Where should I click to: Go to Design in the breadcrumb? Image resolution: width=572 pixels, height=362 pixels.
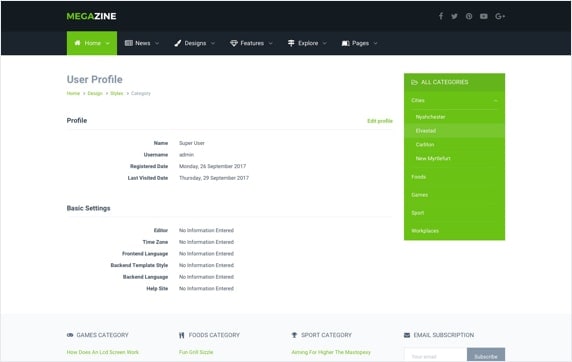(95, 93)
